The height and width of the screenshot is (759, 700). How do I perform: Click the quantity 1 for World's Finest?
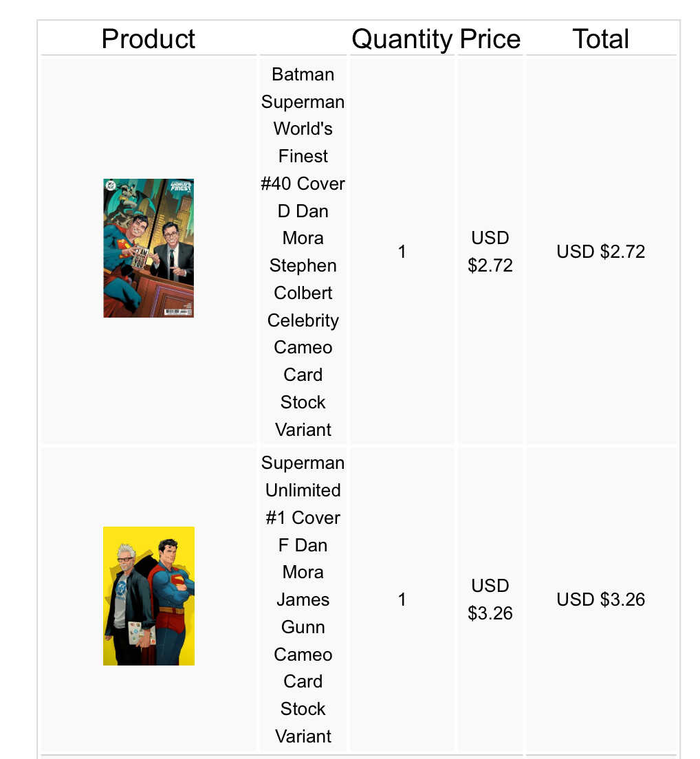pyautogui.click(x=402, y=252)
